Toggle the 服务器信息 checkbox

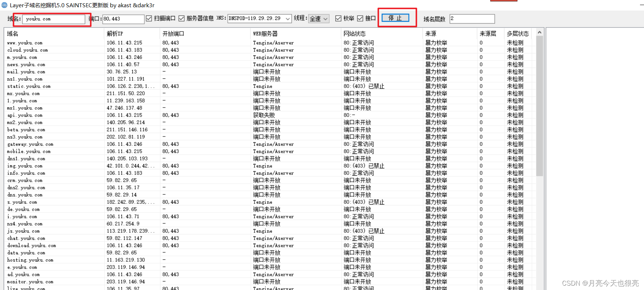pos(182,18)
